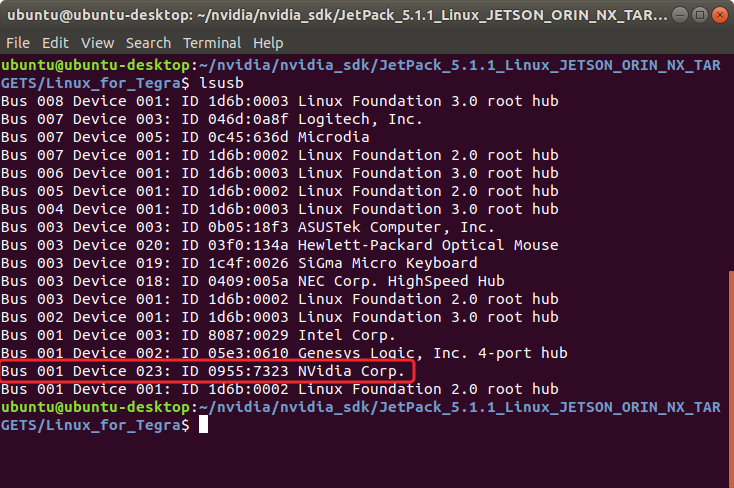Click the Hewlett-Packard Optical Mouse line
This screenshot has height=488, width=734.
[279, 245]
